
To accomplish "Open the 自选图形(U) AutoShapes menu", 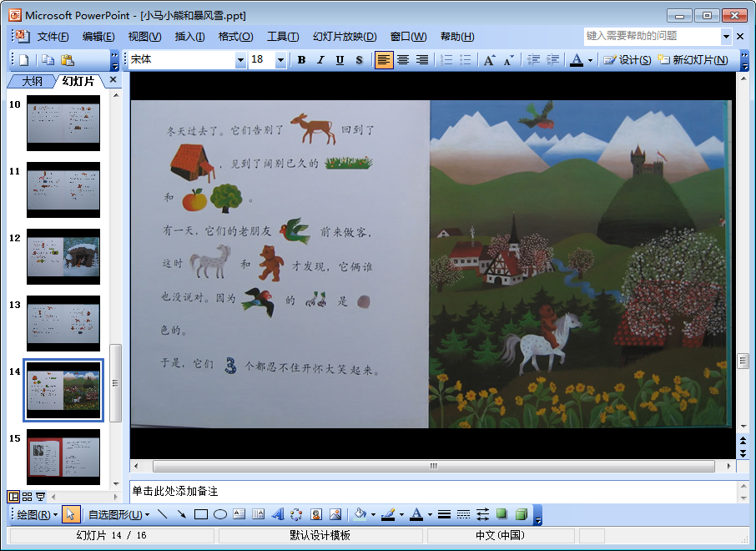I will point(118,515).
